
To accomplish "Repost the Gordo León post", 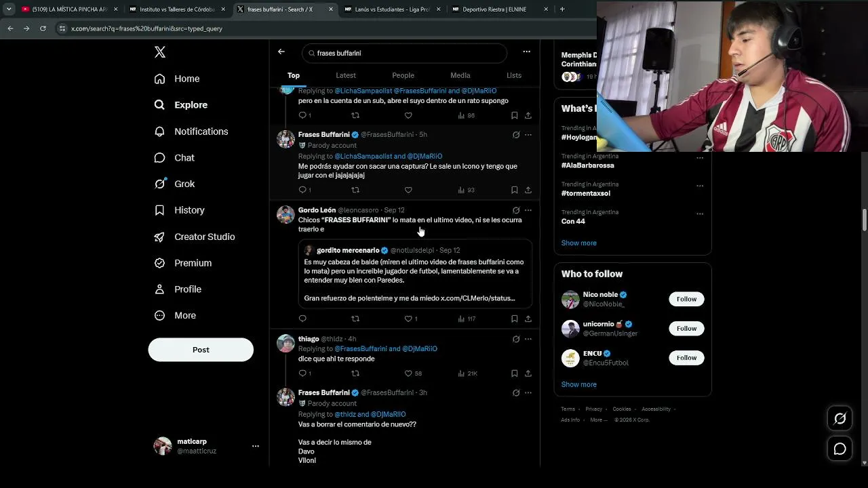I will point(355,319).
